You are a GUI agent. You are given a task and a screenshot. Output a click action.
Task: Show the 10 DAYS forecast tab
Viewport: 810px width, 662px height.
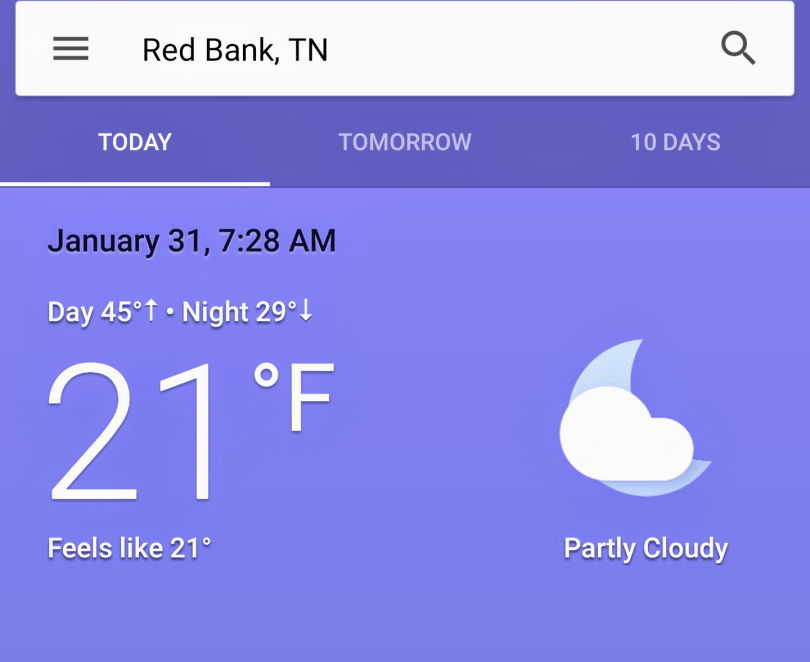click(675, 142)
